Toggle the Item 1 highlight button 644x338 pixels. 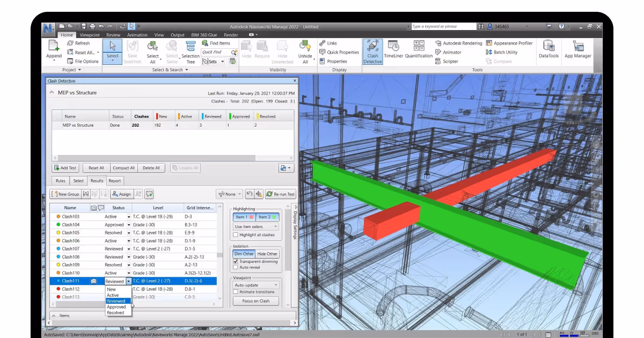244,217
